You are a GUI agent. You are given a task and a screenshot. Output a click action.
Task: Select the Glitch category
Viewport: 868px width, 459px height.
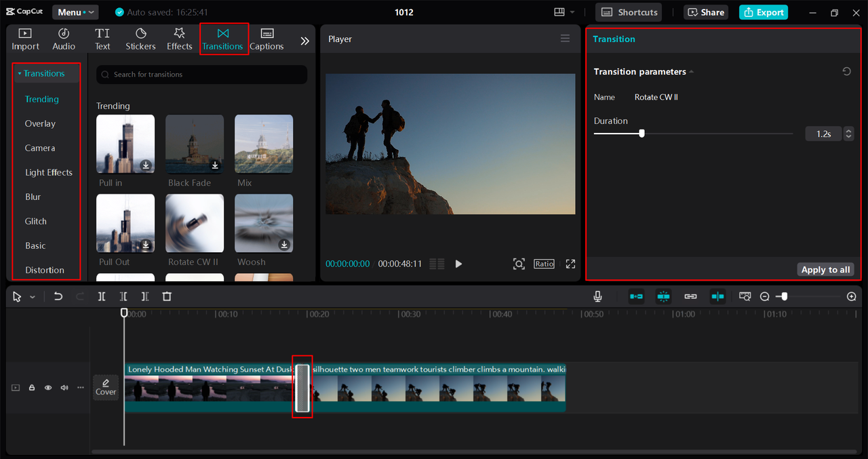tap(36, 221)
